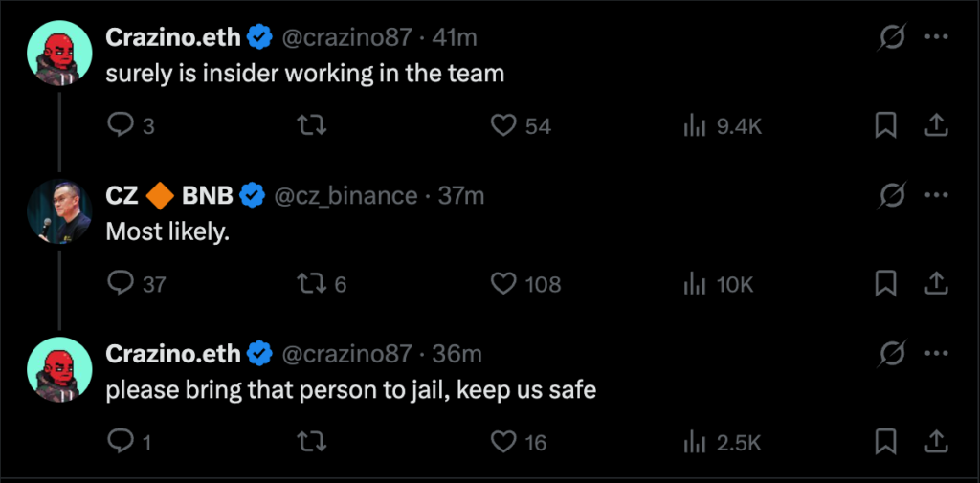View analytics showing 9.4K views

point(695,125)
